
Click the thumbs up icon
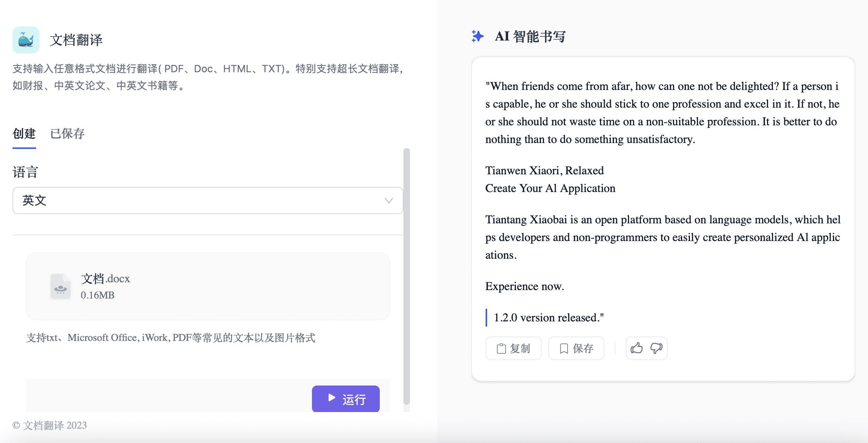pyautogui.click(x=636, y=348)
